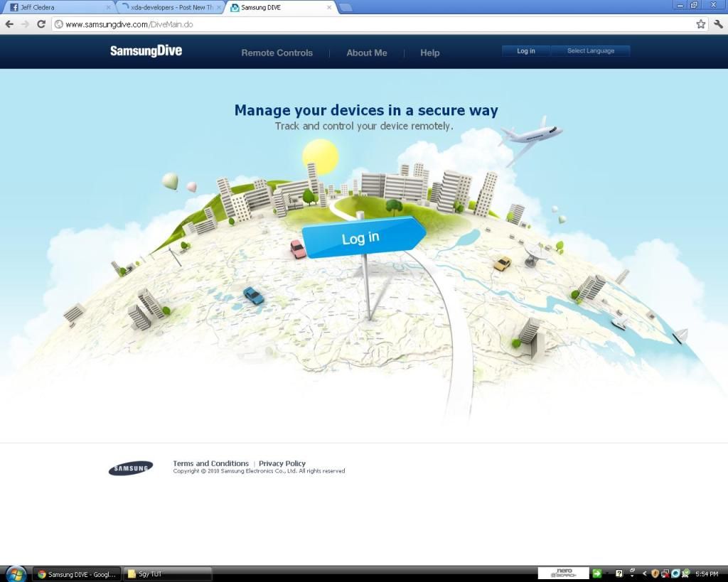The image size is (728, 582).
Task: Click the green checkmark tray icon
Action: (x=686, y=573)
